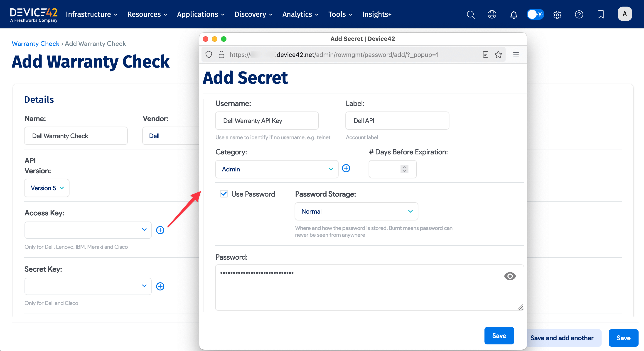
Task: Open global search in Device42 header
Action: pos(471,14)
